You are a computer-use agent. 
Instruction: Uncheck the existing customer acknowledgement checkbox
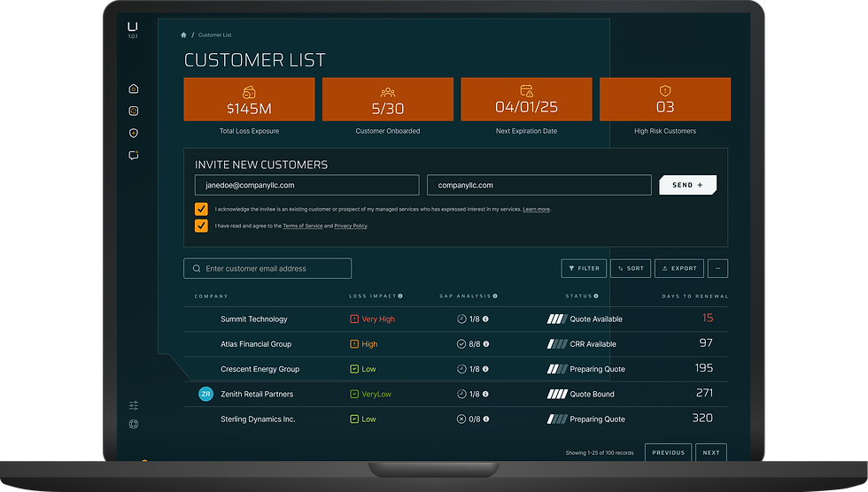201,209
